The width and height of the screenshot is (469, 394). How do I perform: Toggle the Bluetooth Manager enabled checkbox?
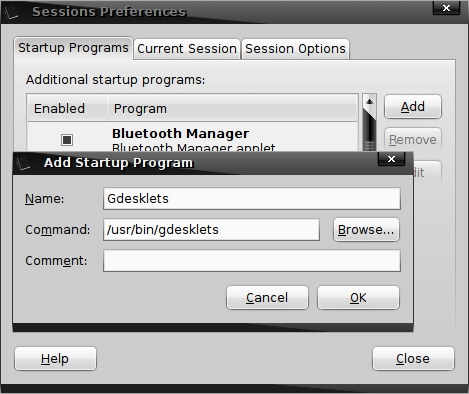pyautogui.click(x=67, y=140)
